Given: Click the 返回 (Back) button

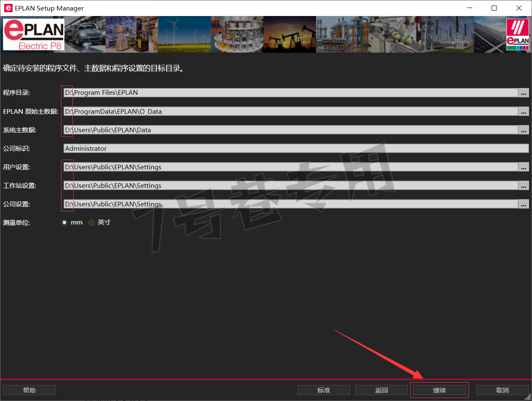Looking at the screenshot, I should point(381,390).
